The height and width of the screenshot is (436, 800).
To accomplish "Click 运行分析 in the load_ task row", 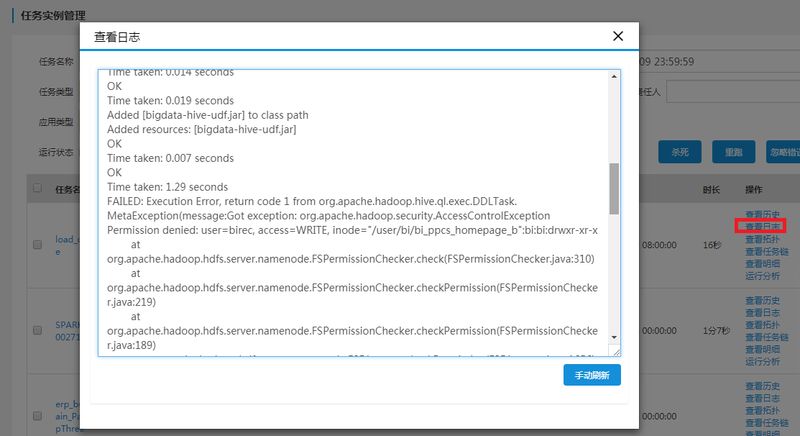I will click(x=762, y=274).
